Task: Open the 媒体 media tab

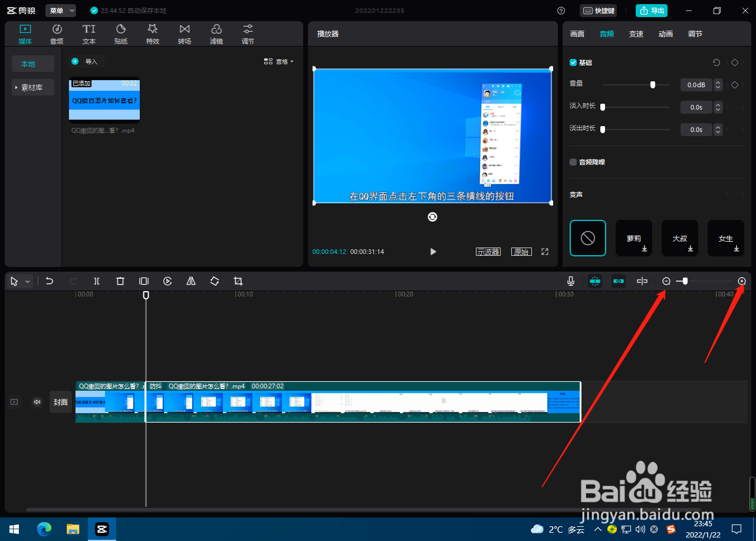Action: click(25, 34)
